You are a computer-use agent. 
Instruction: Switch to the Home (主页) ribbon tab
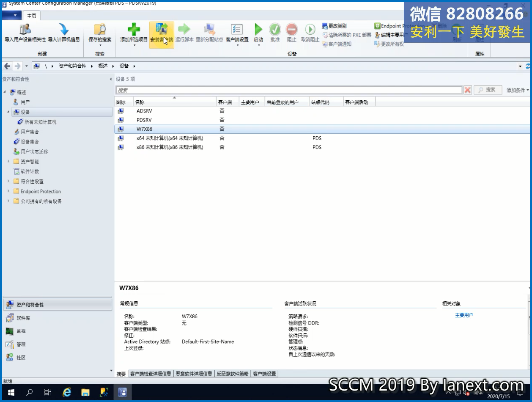pyautogui.click(x=32, y=16)
